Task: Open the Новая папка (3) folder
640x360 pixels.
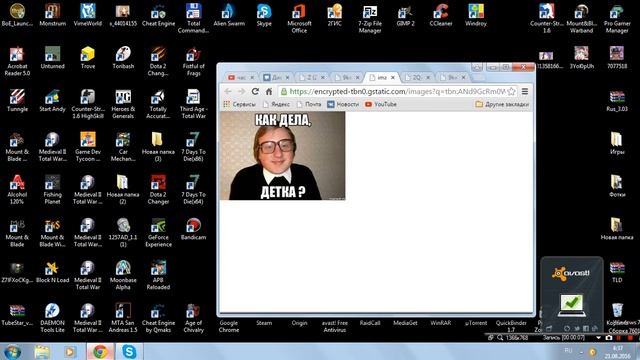Action: point(158,147)
